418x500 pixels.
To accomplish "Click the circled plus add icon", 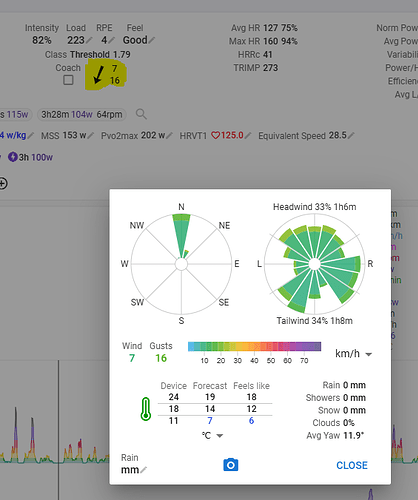I will click(3, 183).
